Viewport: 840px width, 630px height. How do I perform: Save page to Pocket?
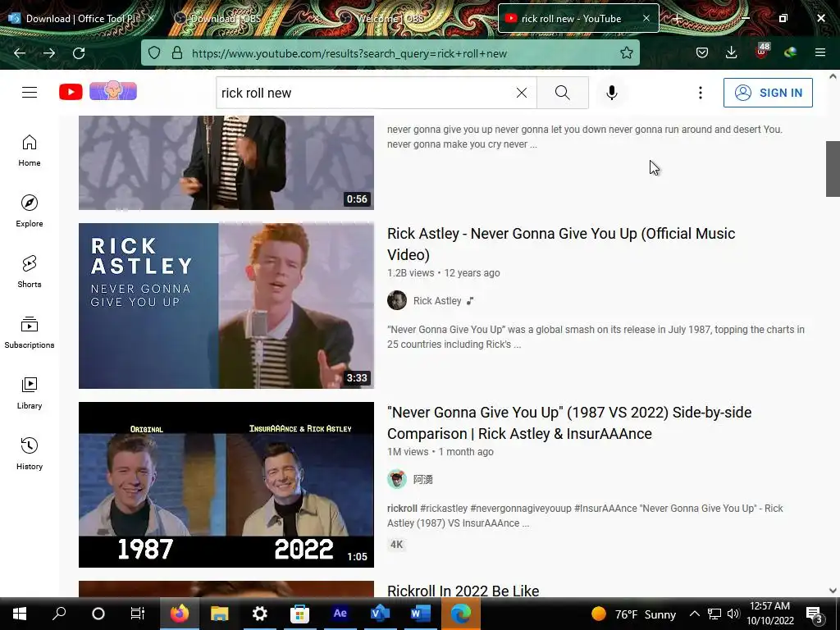click(x=702, y=53)
